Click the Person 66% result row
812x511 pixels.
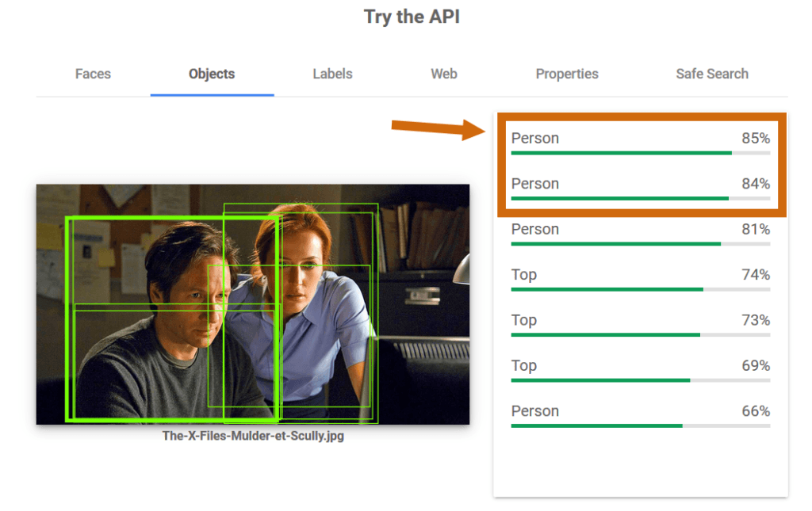tap(641, 415)
